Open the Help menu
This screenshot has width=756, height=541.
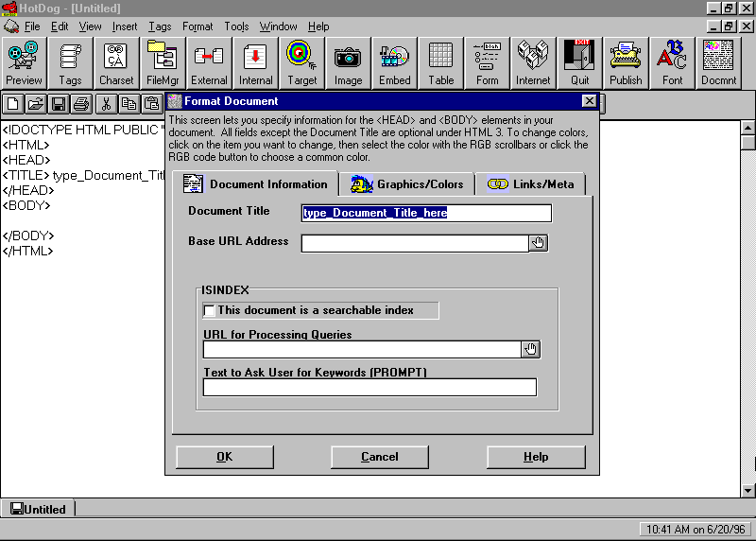(x=318, y=26)
